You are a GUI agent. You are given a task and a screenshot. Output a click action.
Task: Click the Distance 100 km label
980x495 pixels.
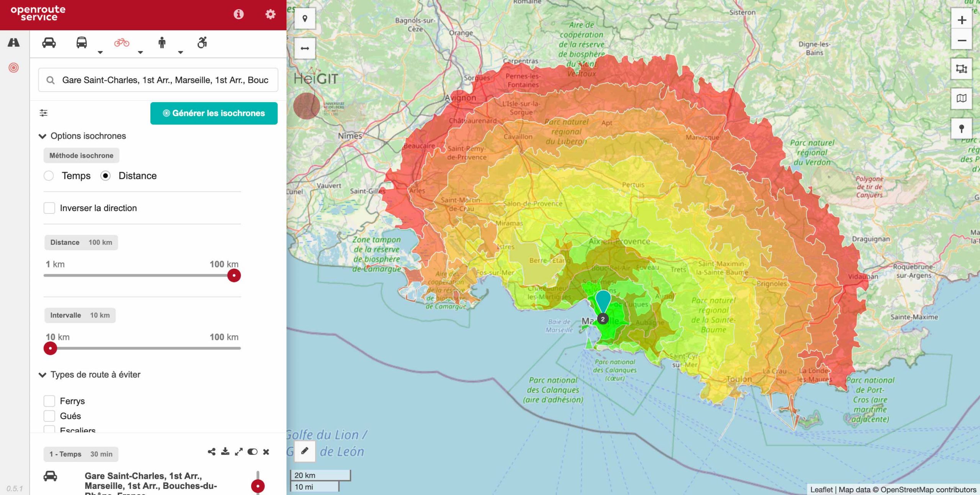coord(81,243)
